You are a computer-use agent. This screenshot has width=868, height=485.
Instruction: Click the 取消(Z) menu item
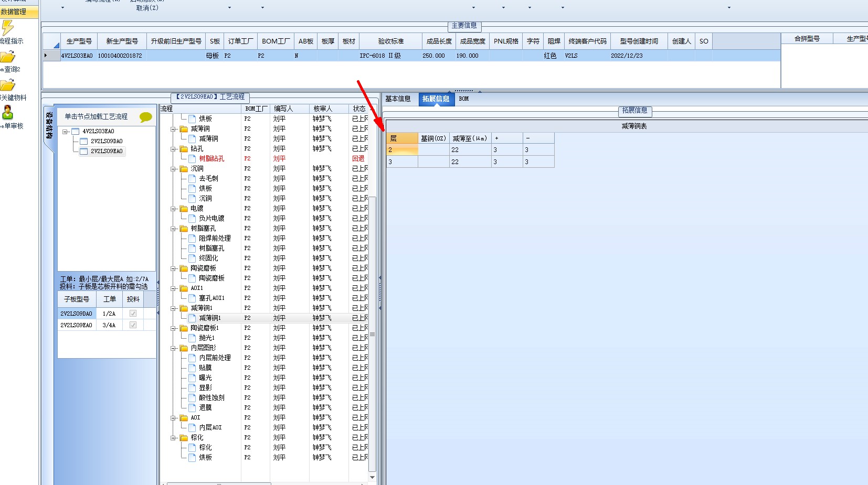point(147,8)
